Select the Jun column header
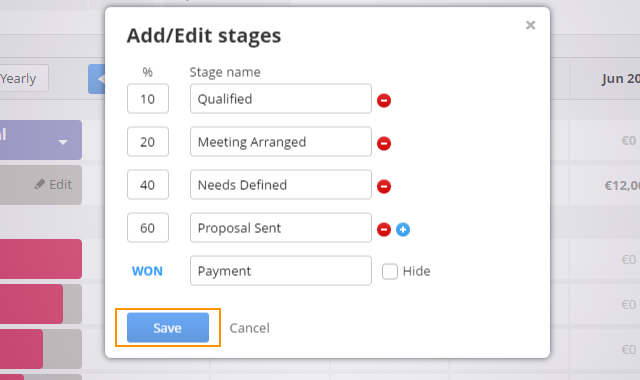 click(620, 78)
